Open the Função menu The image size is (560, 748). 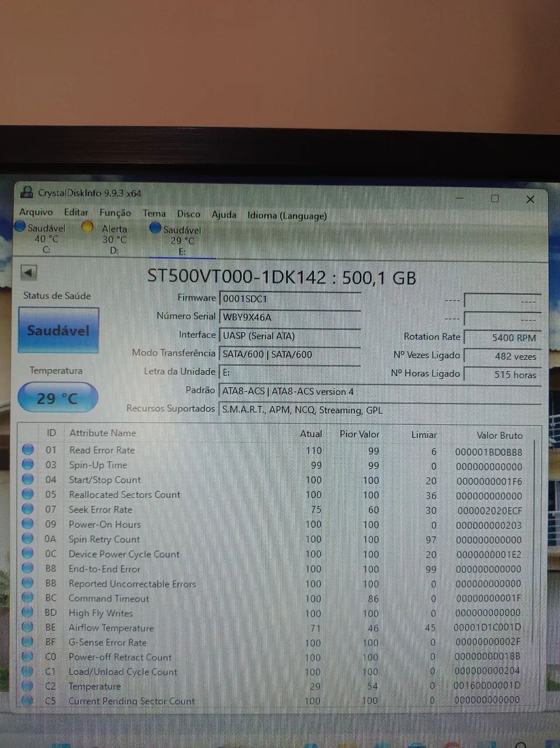(x=115, y=213)
